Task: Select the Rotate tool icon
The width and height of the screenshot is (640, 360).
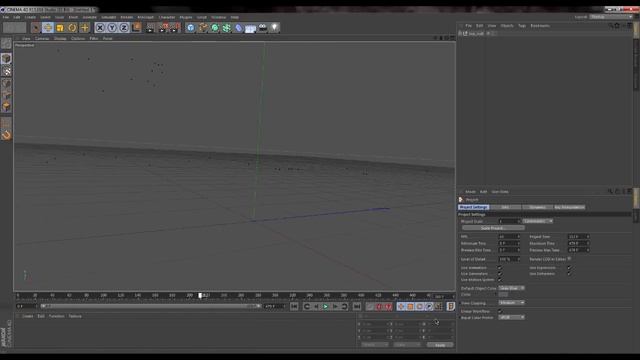Action: (x=72, y=28)
